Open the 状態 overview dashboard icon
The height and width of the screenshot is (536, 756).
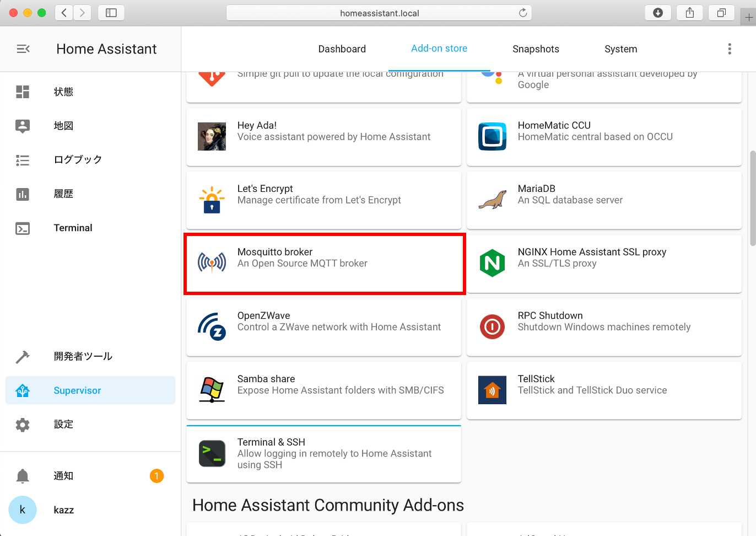point(23,92)
